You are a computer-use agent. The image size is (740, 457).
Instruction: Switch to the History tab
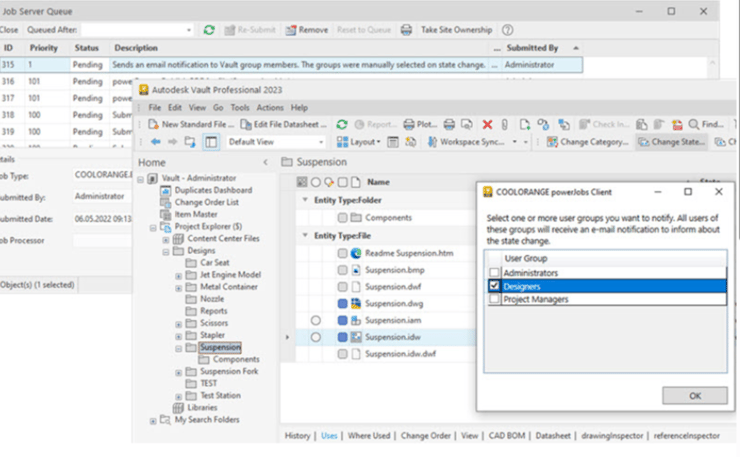point(297,436)
